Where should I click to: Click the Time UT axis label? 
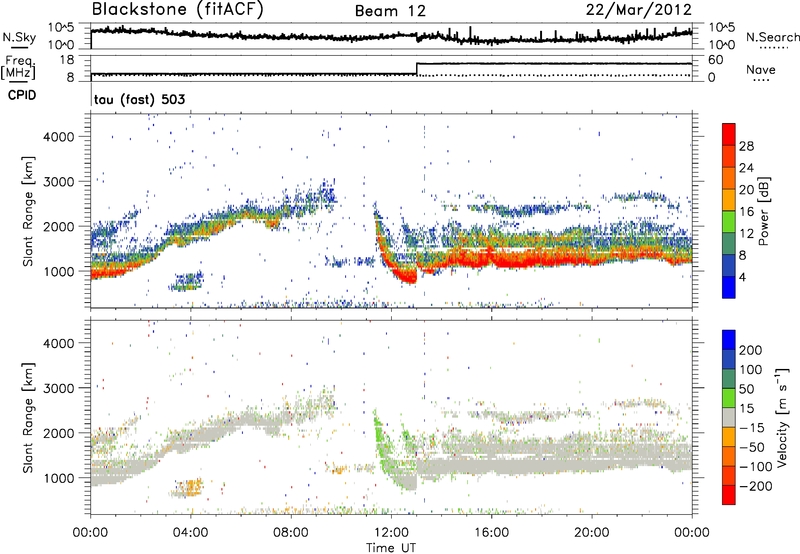[391, 548]
